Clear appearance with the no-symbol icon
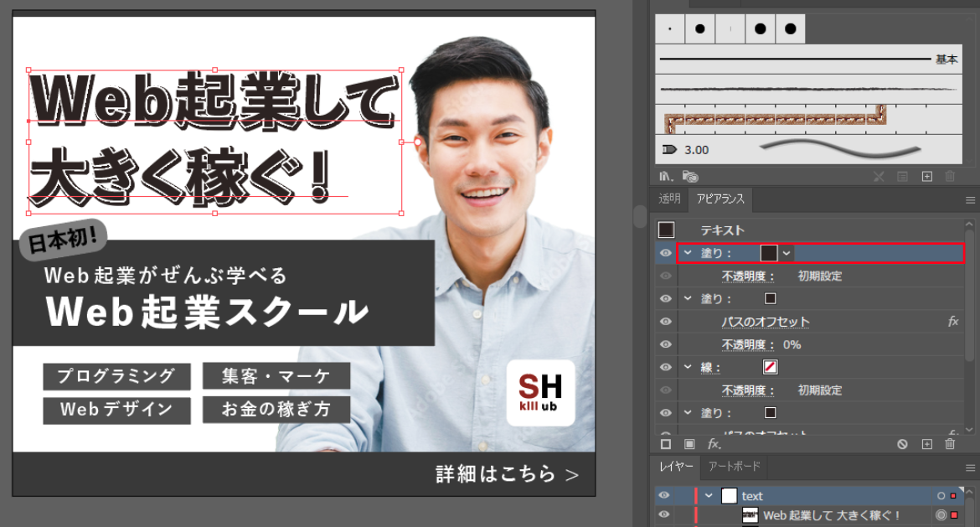 [902, 444]
